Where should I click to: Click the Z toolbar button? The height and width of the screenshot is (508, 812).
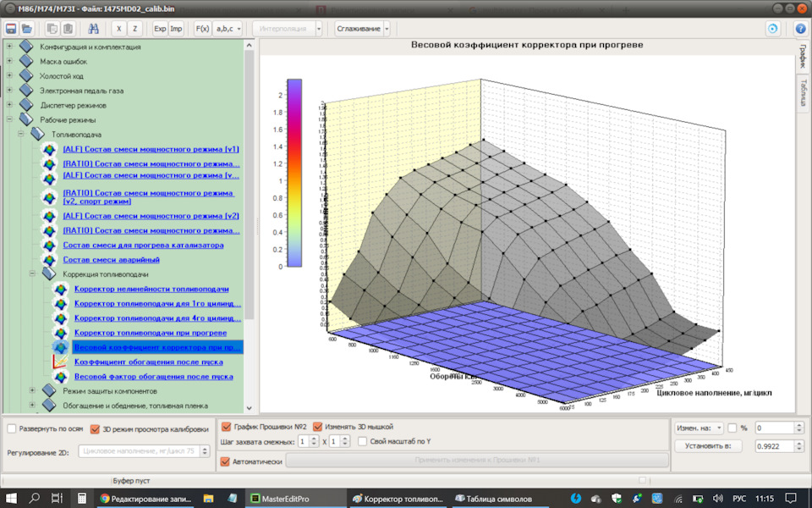coord(134,29)
